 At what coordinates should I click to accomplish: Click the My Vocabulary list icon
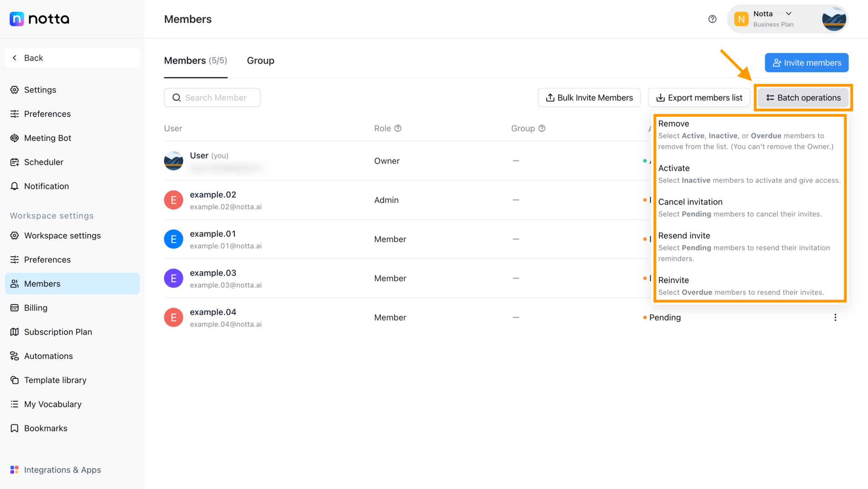[x=15, y=404]
